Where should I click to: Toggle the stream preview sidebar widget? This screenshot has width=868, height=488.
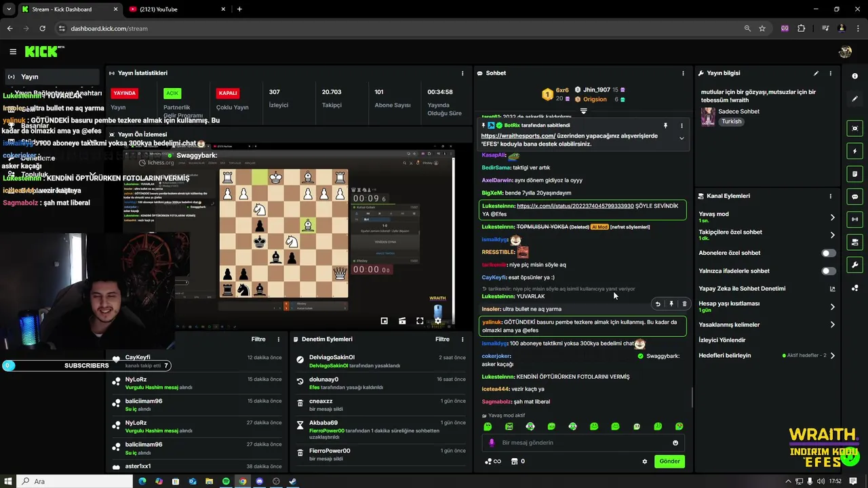coord(855,128)
